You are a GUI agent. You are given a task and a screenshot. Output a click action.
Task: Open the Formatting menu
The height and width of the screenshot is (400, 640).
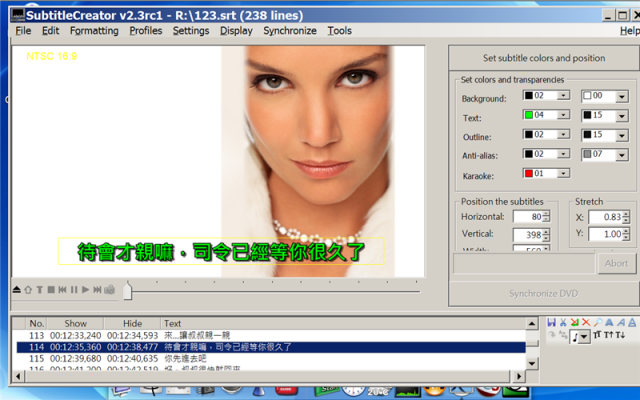coord(94,31)
